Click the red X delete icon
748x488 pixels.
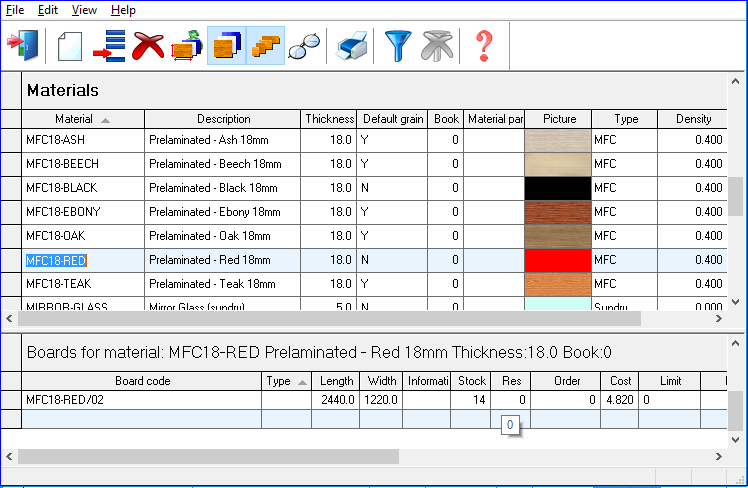148,46
